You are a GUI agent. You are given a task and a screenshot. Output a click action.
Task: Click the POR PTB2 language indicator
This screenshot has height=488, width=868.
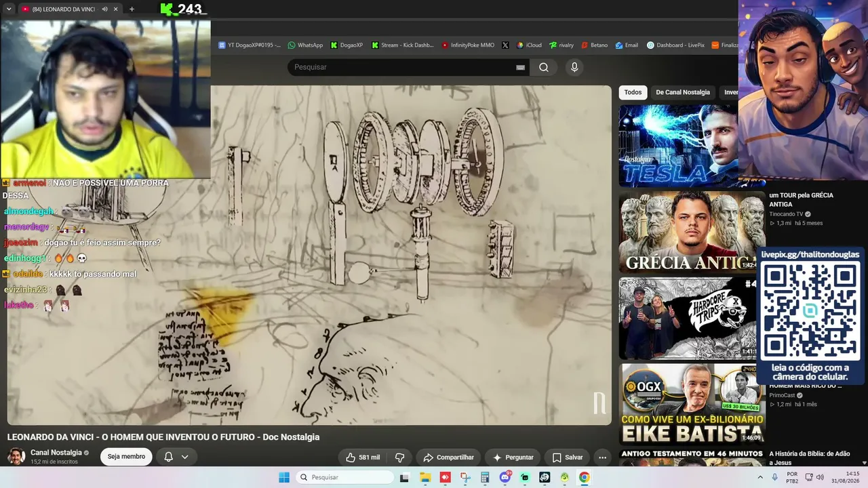pos(792,477)
